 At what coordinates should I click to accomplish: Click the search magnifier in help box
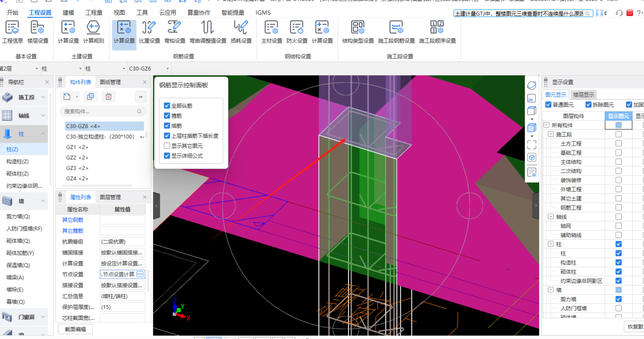tap(588, 14)
